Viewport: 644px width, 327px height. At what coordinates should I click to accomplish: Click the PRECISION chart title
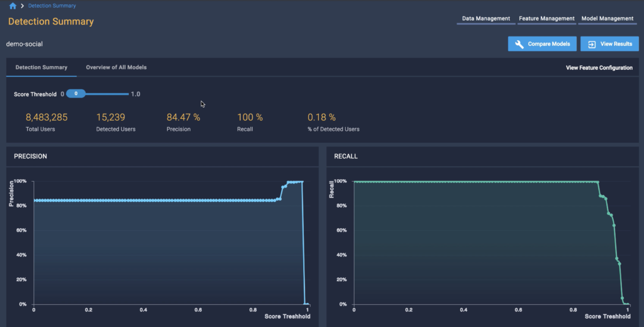pos(30,156)
